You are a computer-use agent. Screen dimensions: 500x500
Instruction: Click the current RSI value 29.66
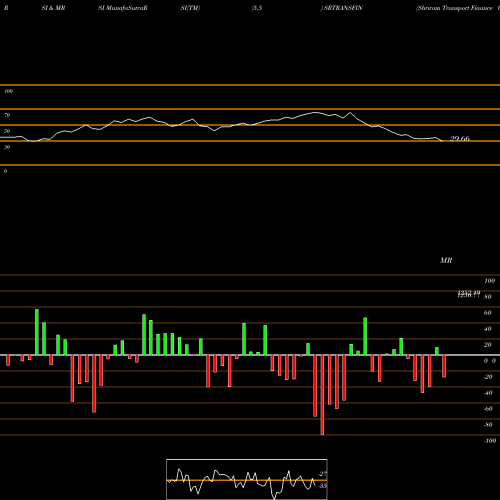pyautogui.click(x=460, y=139)
